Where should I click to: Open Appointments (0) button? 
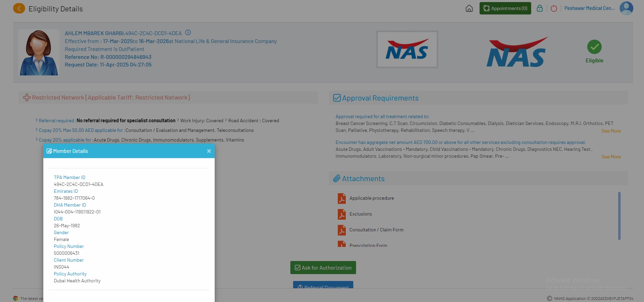pos(505,8)
